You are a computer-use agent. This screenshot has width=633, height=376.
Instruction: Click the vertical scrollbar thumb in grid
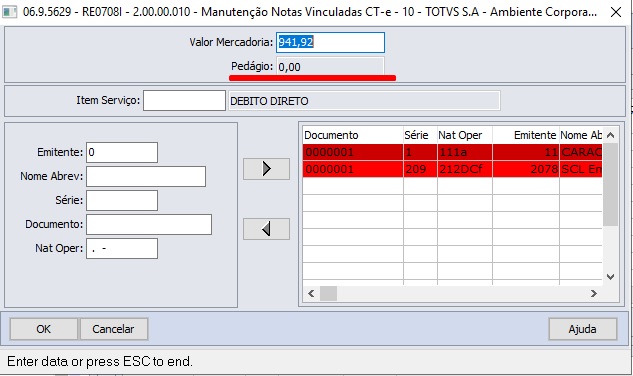click(x=610, y=184)
